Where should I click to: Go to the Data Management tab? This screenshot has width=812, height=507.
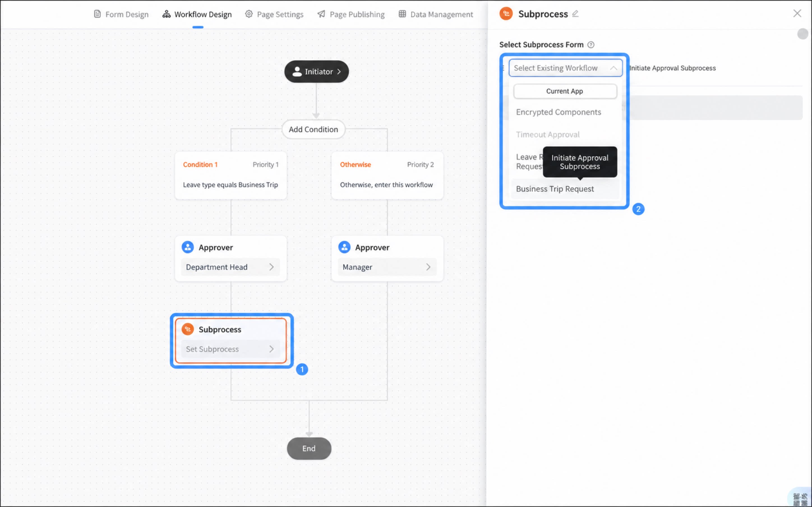pyautogui.click(x=436, y=14)
